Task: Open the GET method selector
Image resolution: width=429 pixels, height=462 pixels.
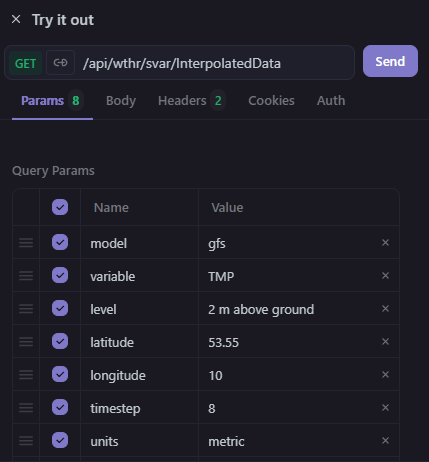Action: [25, 63]
